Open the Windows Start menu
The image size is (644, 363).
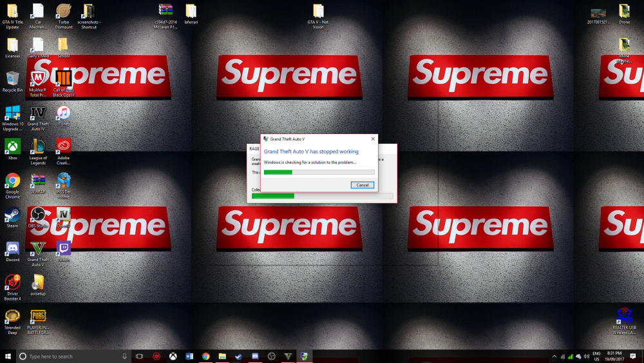8,357
